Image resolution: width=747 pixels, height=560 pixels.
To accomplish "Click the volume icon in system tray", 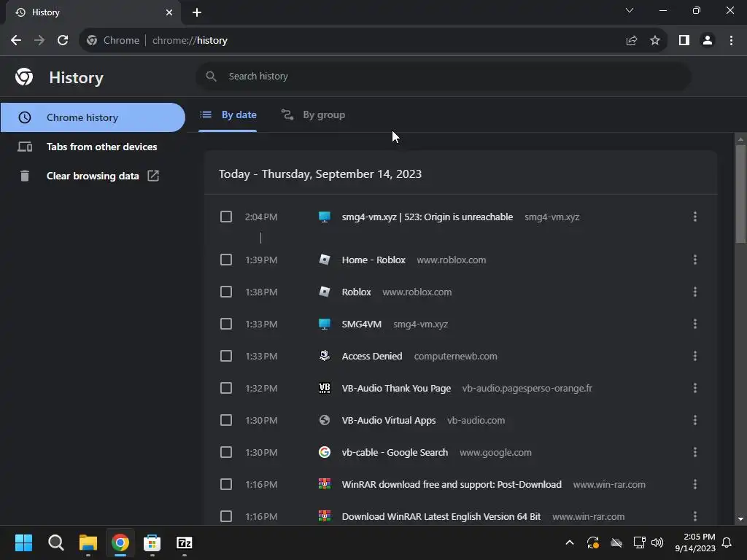I will tap(657, 542).
